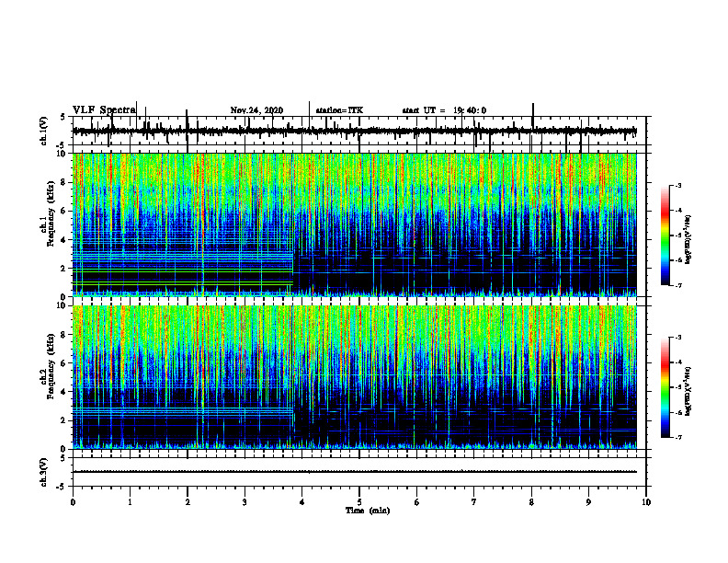Click the time axis tick label "8"
728x563 pixels.
point(531,502)
